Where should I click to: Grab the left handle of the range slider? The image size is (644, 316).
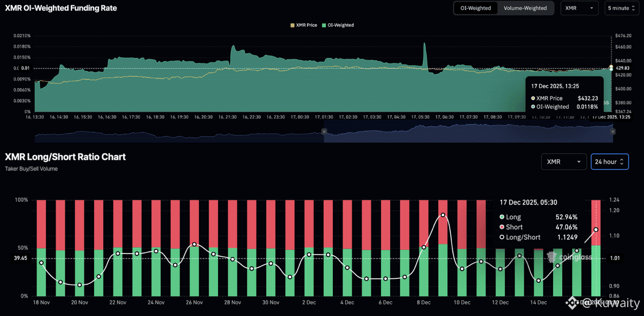(324, 131)
